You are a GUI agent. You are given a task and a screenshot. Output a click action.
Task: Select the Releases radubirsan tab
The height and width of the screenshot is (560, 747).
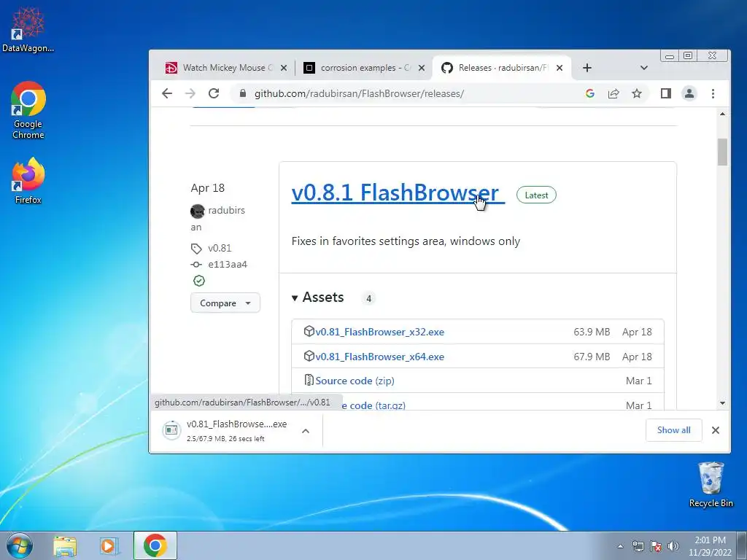(x=501, y=68)
